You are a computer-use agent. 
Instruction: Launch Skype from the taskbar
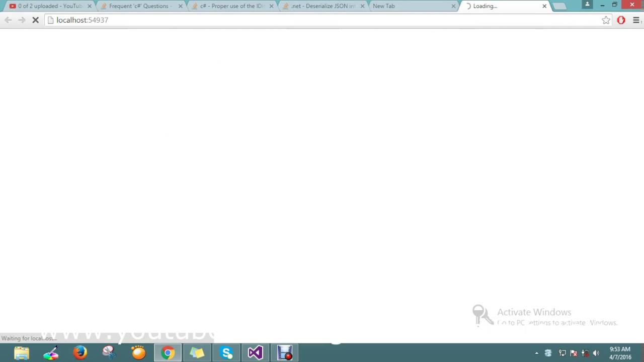pyautogui.click(x=226, y=353)
